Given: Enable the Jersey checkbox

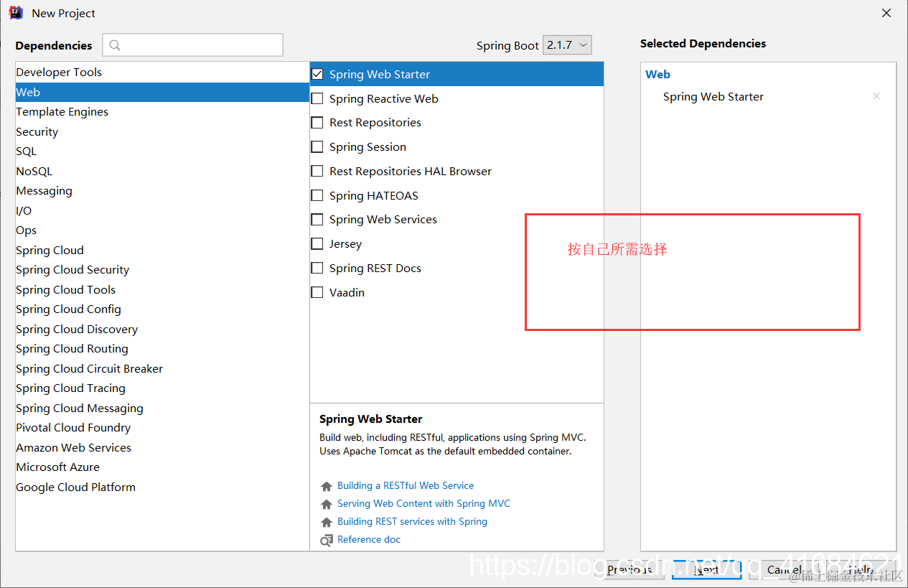Looking at the screenshot, I should click(317, 244).
